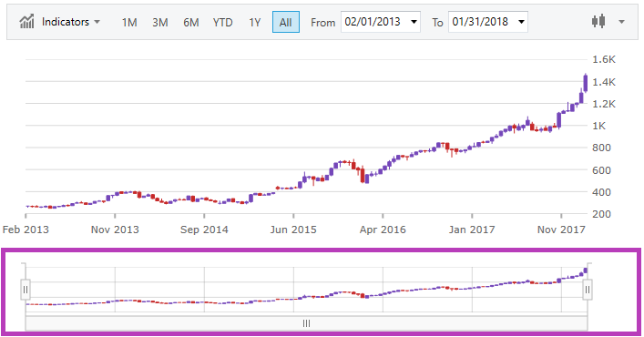This screenshot has width=644, height=337.
Task: Select the All range button
Action: click(x=286, y=22)
